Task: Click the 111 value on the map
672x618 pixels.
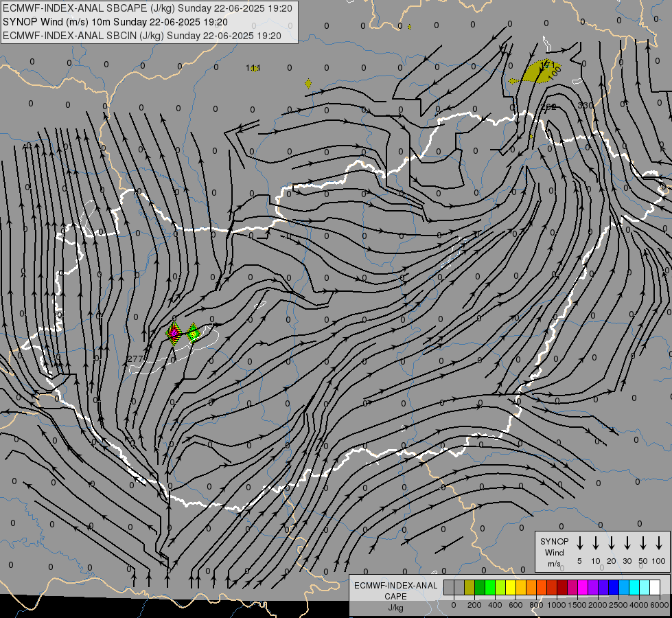Action: coord(253,68)
